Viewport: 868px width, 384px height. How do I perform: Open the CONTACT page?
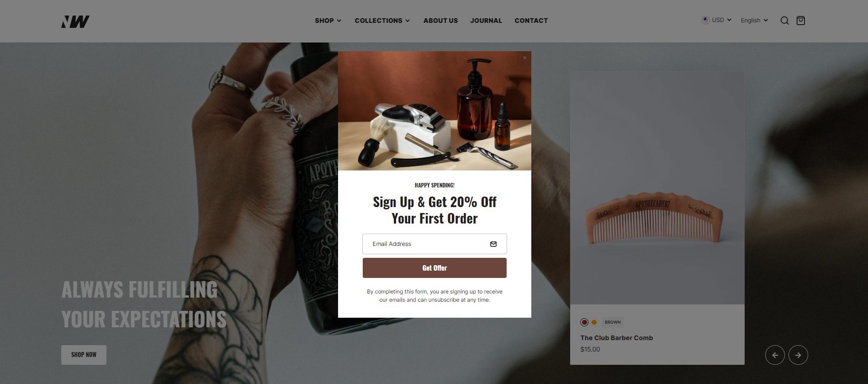531,21
